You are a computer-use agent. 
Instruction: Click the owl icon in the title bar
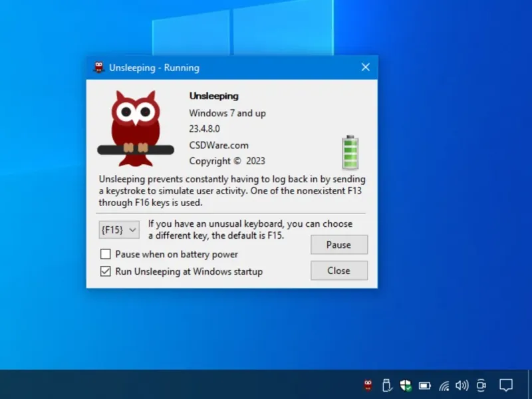(98, 67)
